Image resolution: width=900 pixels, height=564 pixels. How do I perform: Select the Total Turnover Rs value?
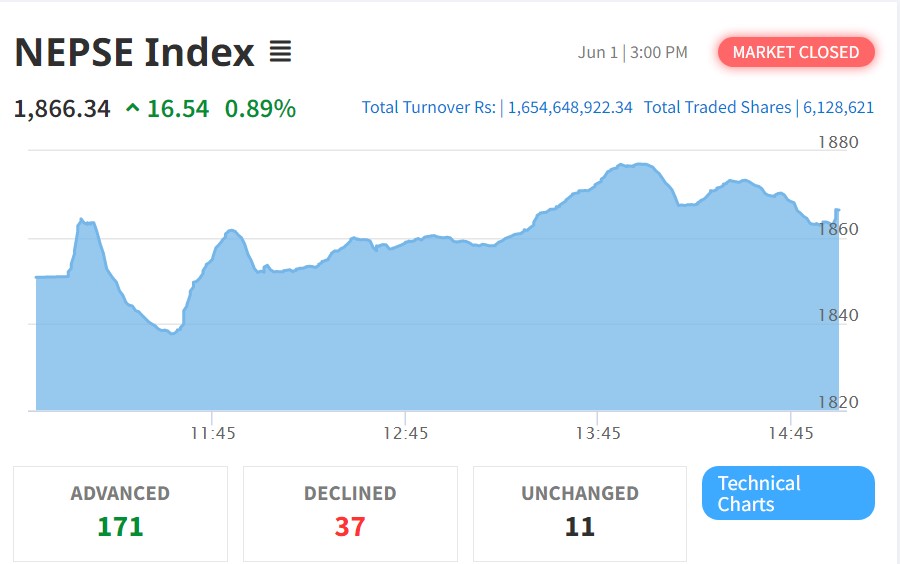(570, 108)
